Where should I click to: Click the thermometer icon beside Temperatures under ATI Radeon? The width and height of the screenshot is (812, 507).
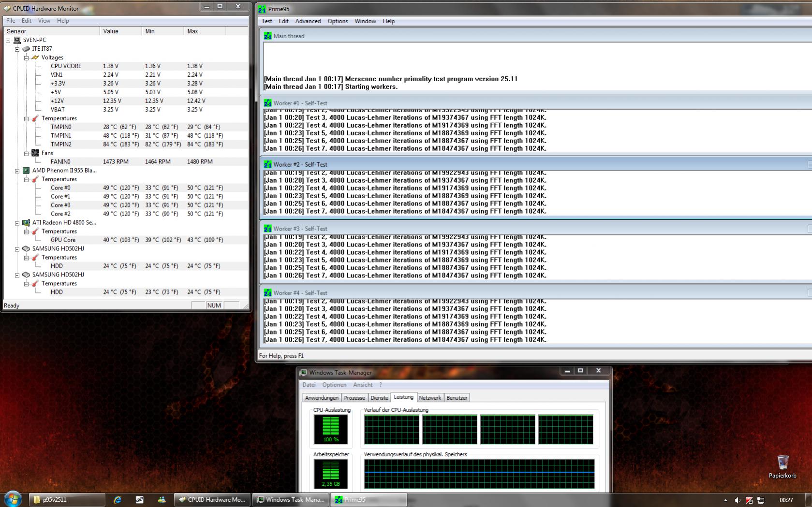pyautogui.click(x=35, y=232)
